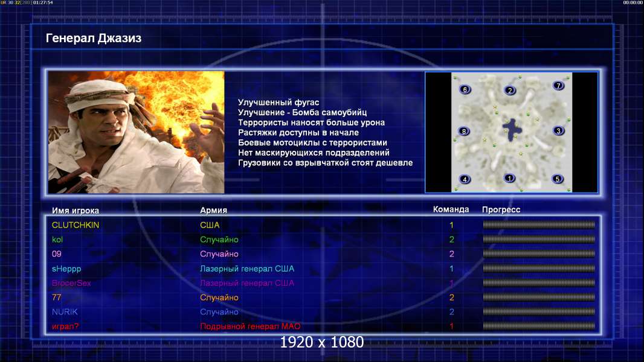Click Подрывной генерал МАО army entry
Screen dimensions: 644x362
(250, 326)
